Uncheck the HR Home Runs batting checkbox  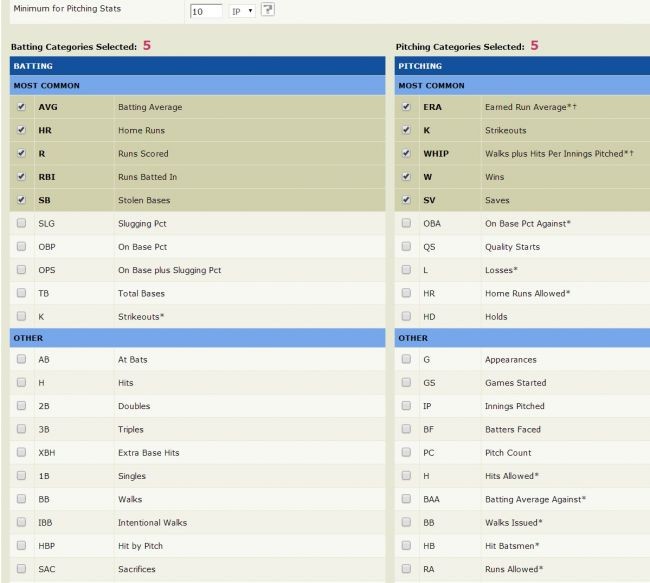point(21,130)
